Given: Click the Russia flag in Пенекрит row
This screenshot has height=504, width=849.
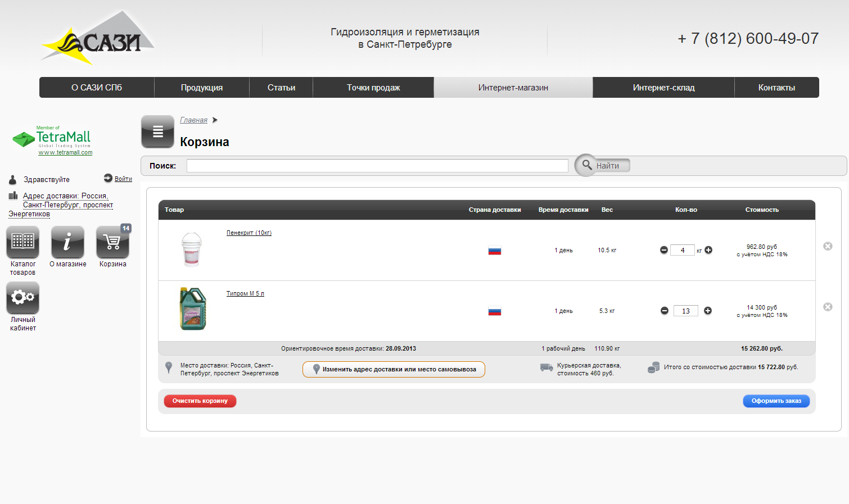Looking at the screenshot, I should click(495, 251).
